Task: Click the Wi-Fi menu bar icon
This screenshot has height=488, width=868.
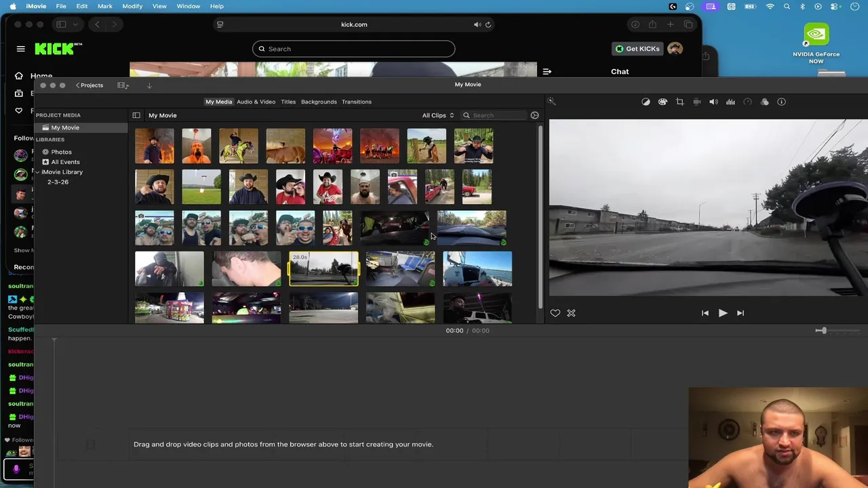Action: pyautogui.click(x=770, y=6)
